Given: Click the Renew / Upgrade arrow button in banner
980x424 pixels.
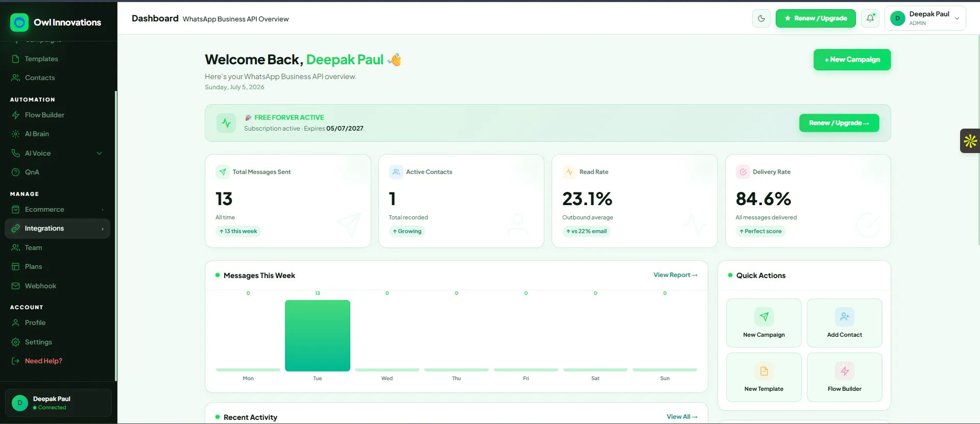Looking at the screenshot, I should point(839,123).
